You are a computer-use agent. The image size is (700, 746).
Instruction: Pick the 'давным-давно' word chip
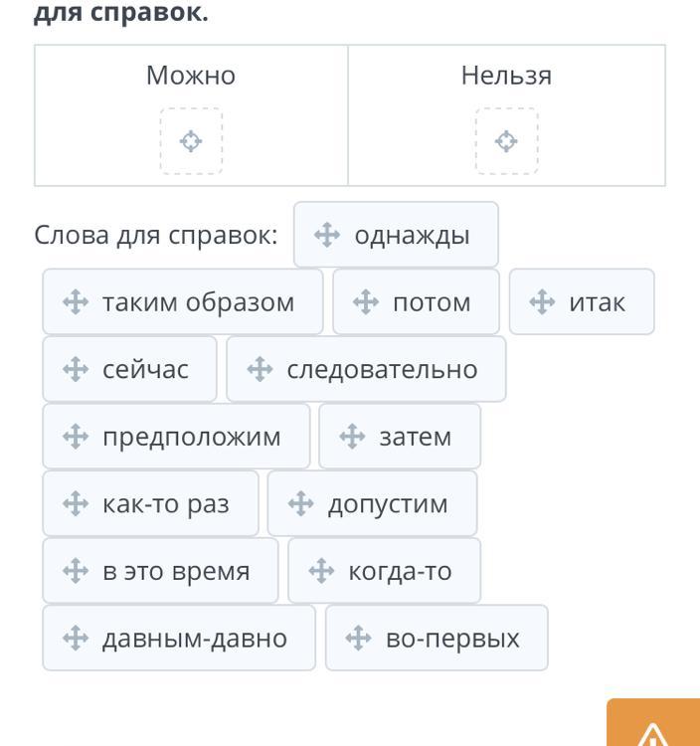179,638
